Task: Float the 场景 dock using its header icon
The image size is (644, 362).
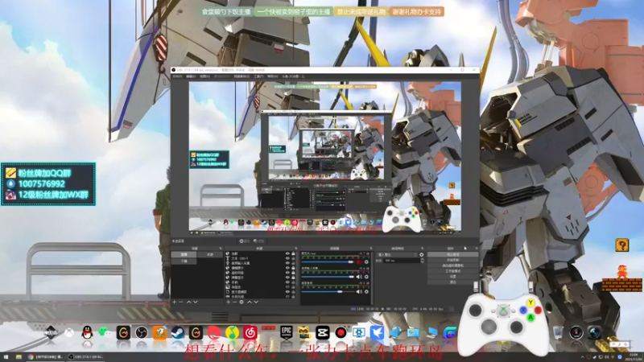Action: (221, 249)
